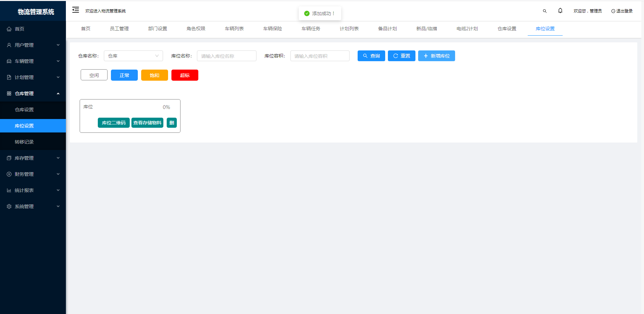644x314 pixels.
Task: Click the 财务管理 yen coin icon
Action: click(9, 174)
